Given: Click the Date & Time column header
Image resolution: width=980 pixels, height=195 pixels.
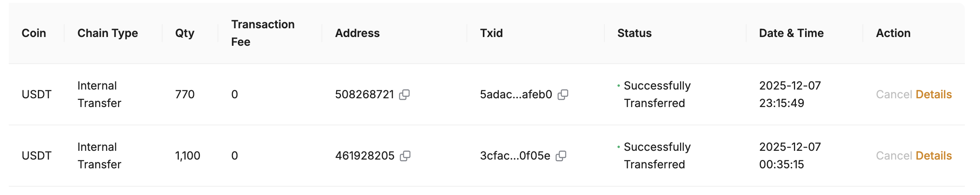Looking at the screenshot, I should pyautogui.click(x=791, y=33).
